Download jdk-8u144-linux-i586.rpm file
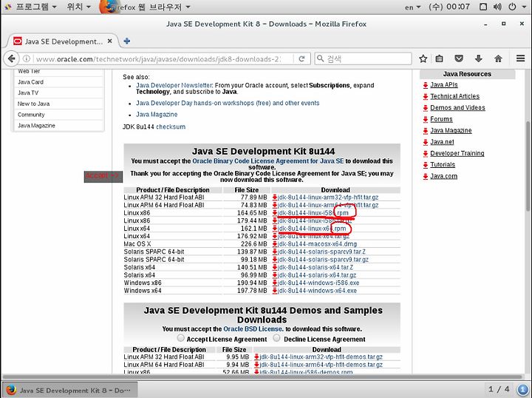The image size is (532, 398). tap(313, 213)
